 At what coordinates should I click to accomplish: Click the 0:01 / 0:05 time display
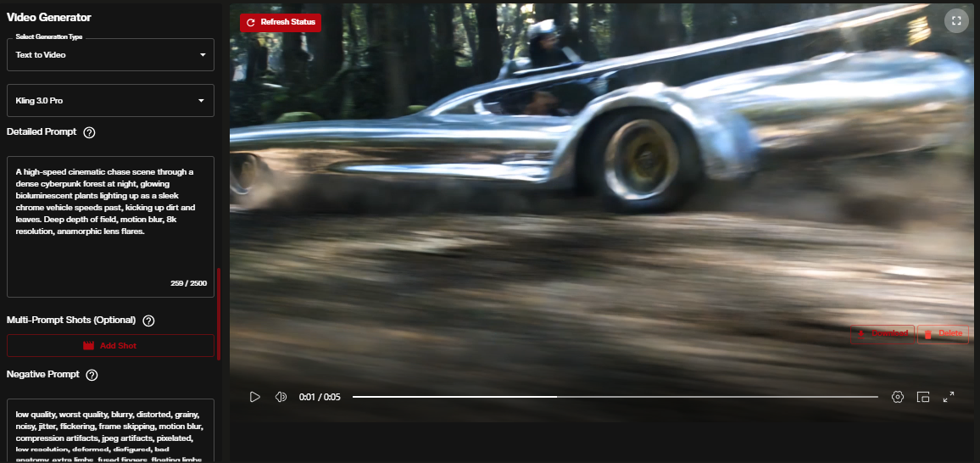(x=320, y=397)
